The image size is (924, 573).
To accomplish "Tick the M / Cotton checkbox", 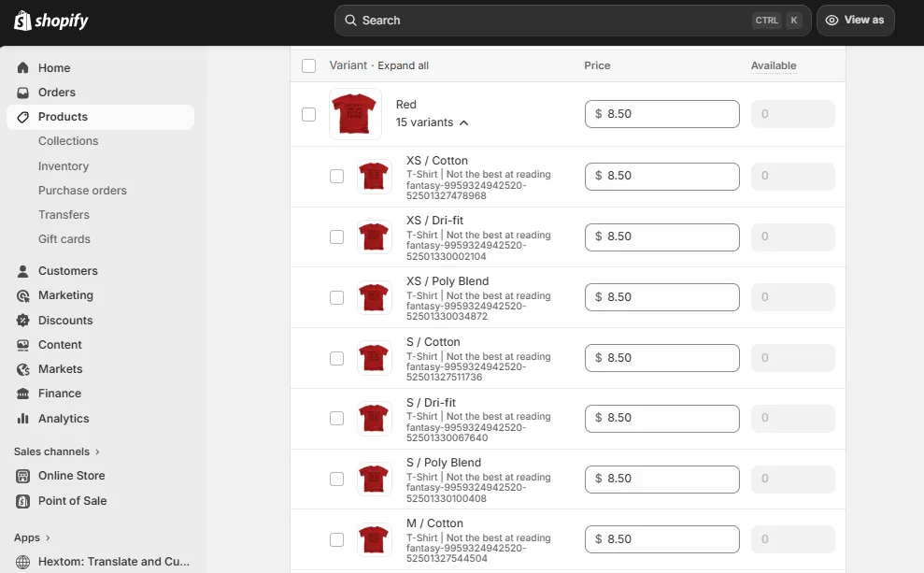I will pos(336,540).
